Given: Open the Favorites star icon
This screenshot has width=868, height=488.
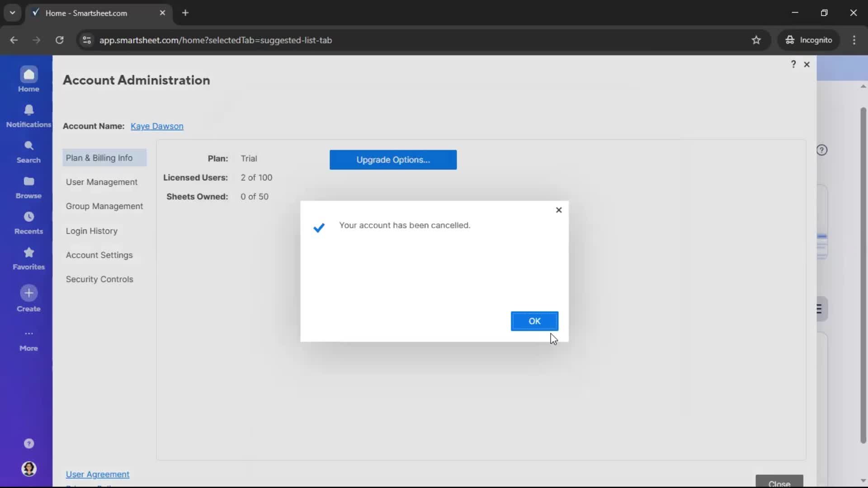Looking at the screenshot, I should 28,253.
